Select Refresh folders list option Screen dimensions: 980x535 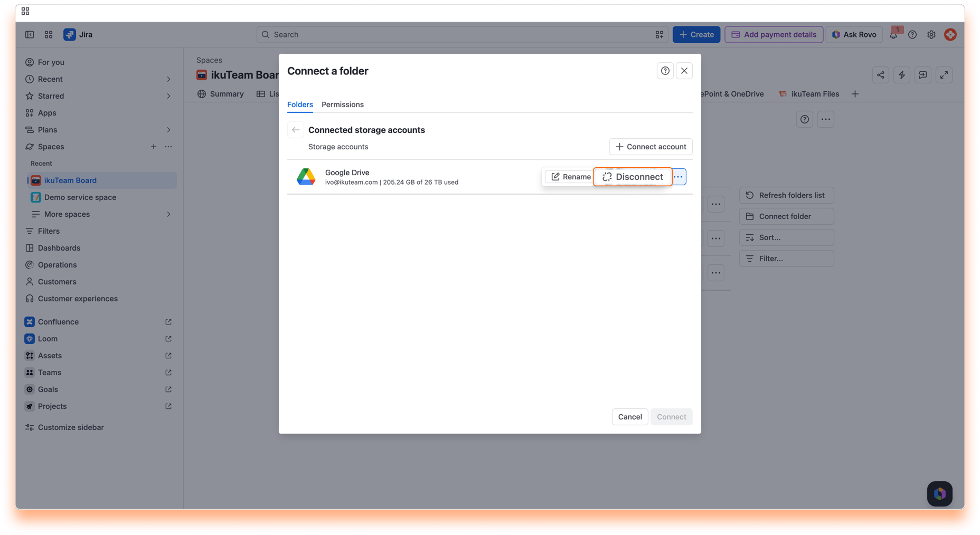click(x=786, y=195)
